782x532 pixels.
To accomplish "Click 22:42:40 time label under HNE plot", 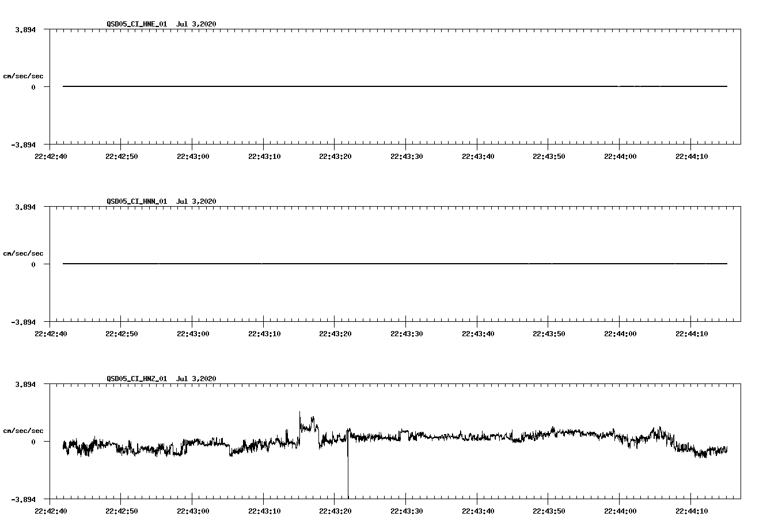I will point(51,156).
